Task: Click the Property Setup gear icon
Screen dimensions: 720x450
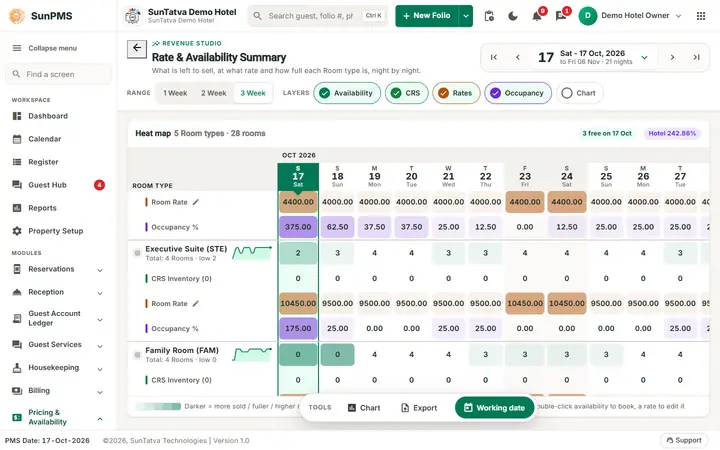Action: (x=17, y=231)
